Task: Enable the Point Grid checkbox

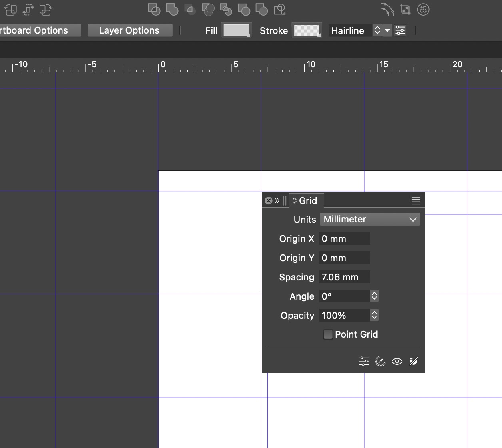Action: pos(328,334)
